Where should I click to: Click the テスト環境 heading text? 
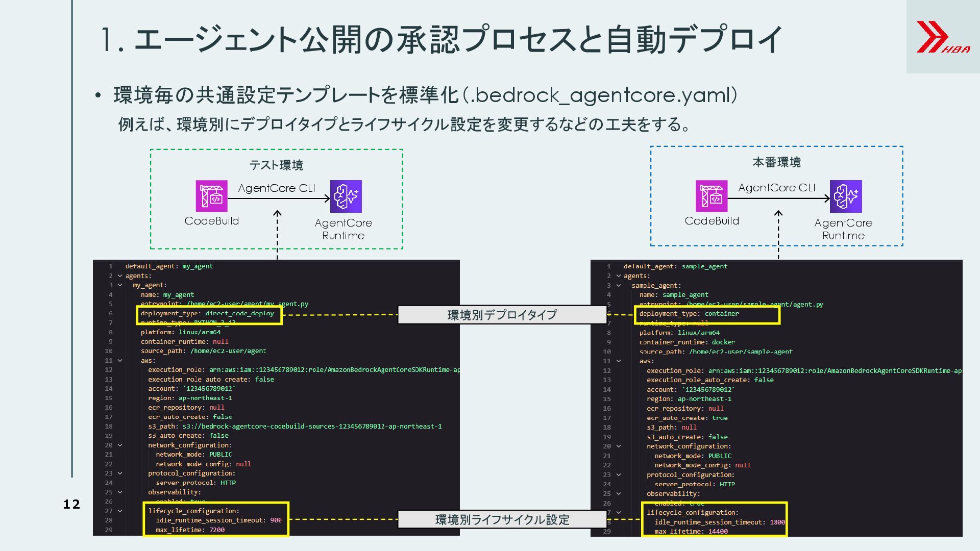click(276, 165)
